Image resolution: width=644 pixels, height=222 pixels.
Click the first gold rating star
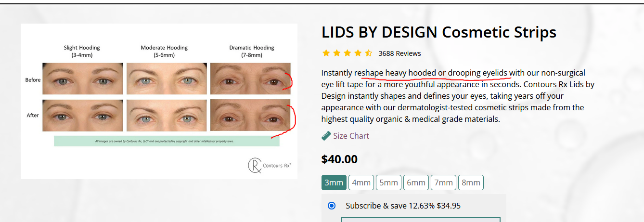[x=326, y=53]
